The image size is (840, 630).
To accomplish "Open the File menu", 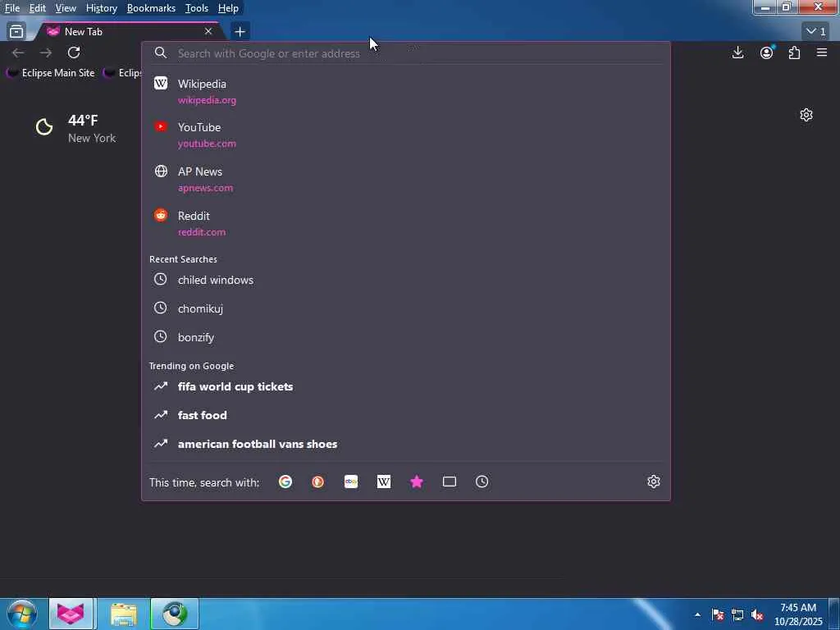I will pos(12,8).
